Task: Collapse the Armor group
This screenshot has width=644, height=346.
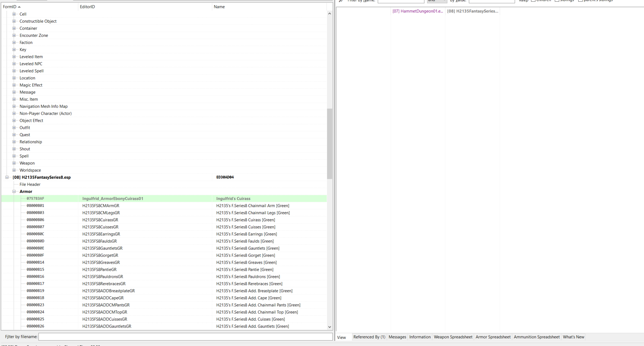Action: [x=14, y=191]
